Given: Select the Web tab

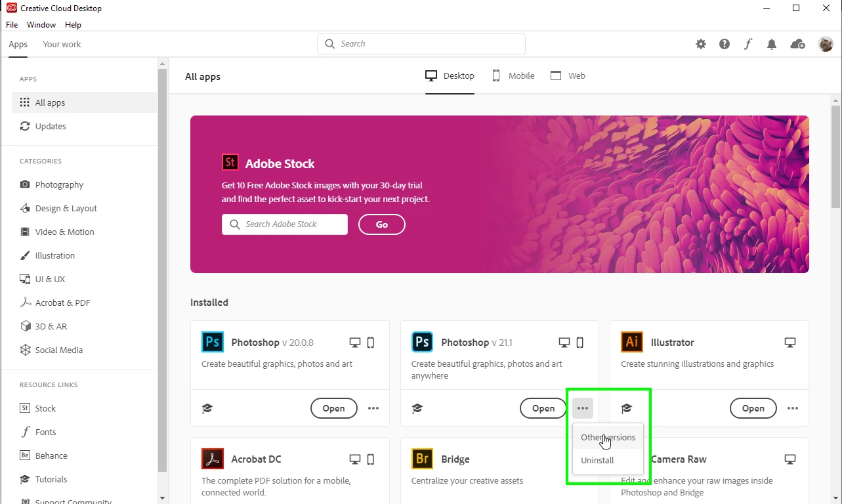Looking at the screenshot, I should point(568,76).
